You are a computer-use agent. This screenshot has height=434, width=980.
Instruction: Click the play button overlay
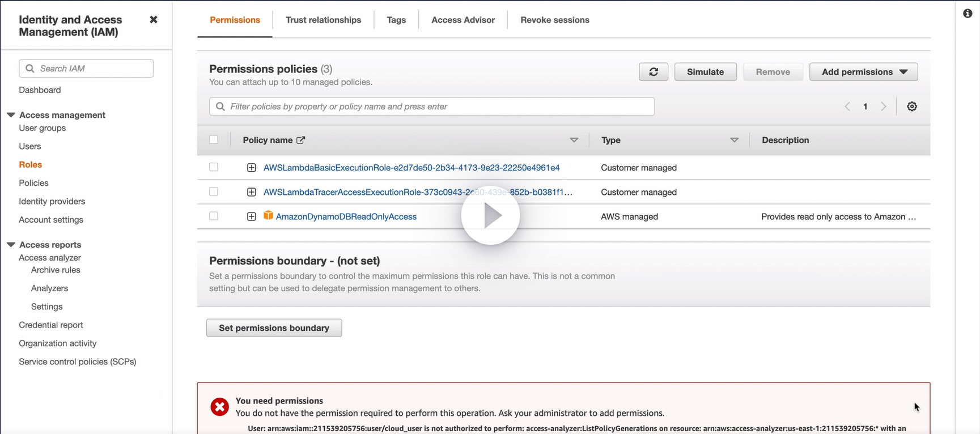click(490, 216)
